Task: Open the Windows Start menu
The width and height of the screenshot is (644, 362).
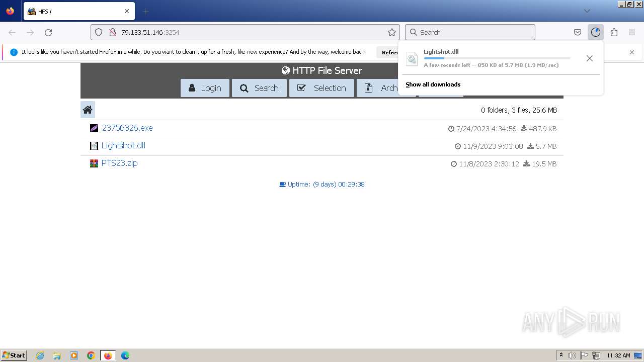Action: (14, 355)
